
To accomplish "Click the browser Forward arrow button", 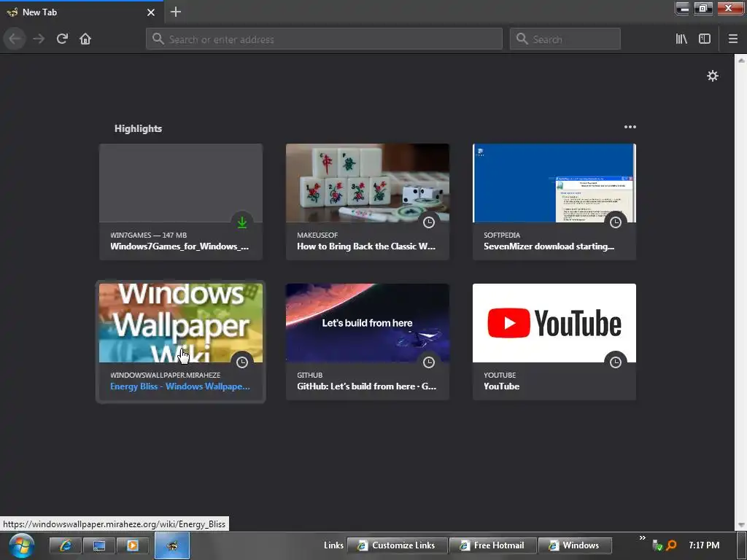I will point(39,39).
